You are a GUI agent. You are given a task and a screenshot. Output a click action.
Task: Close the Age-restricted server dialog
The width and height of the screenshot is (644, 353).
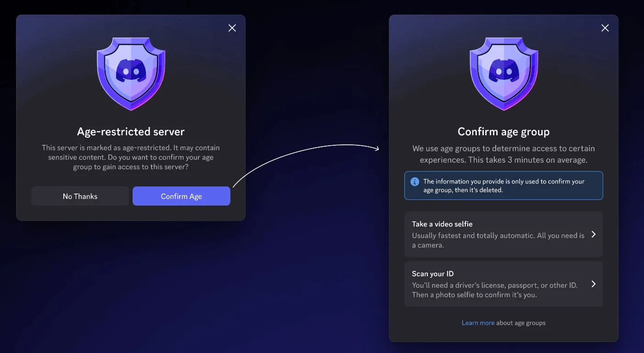[x=232, y=28]
